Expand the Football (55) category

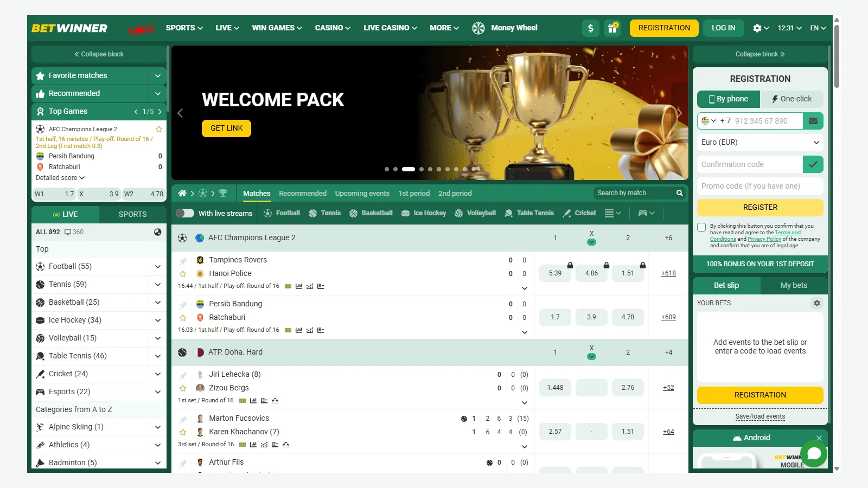click(x=157, y=267)
